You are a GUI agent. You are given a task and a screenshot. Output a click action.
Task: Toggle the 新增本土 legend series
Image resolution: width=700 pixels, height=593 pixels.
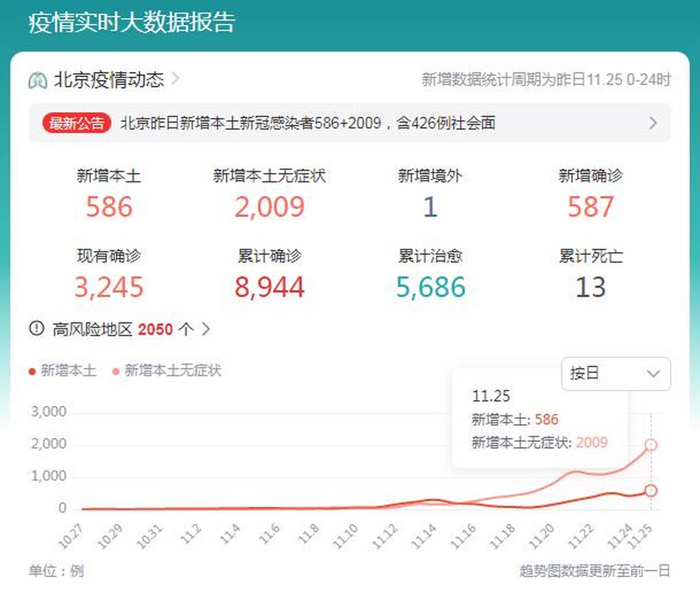pos(63,371)
